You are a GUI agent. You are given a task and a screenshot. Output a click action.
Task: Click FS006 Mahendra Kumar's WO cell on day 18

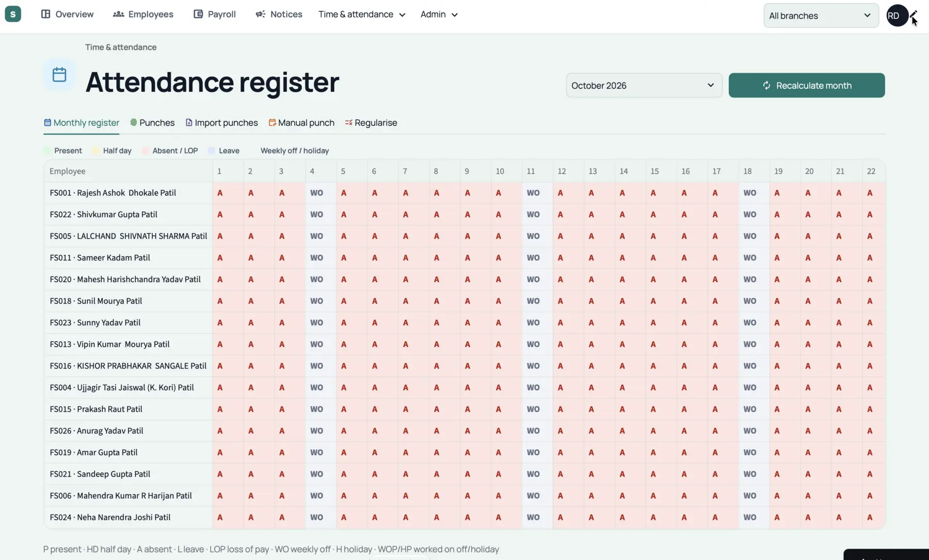(754, 496)
